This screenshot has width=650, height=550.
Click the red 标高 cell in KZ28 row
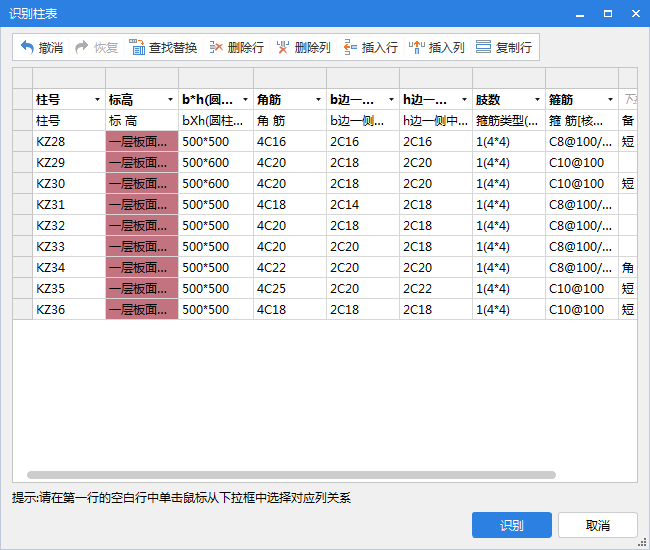pyautogui.click(x=142, y=142)
